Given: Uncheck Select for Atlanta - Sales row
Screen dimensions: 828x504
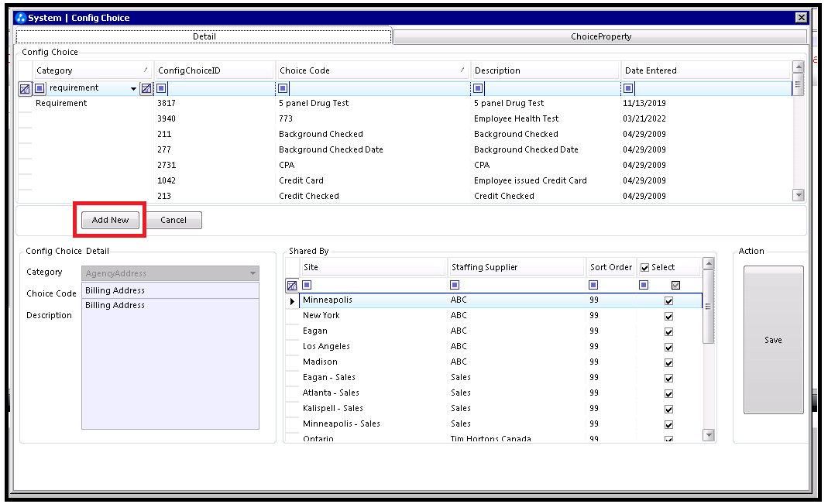Looking at the screenshot, I should [668, 394].
